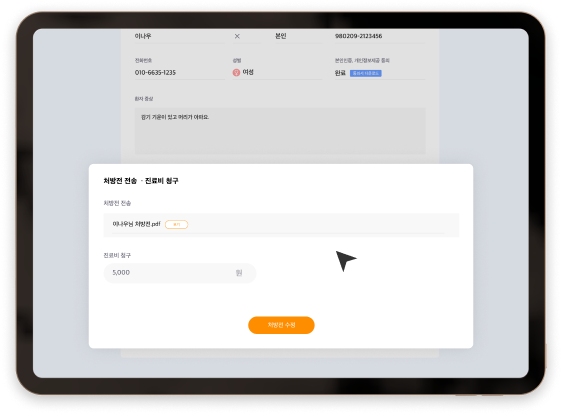Click the phone number 010-6635-1235 field
The height and width of the screenshot is (416, 562).
180,72
